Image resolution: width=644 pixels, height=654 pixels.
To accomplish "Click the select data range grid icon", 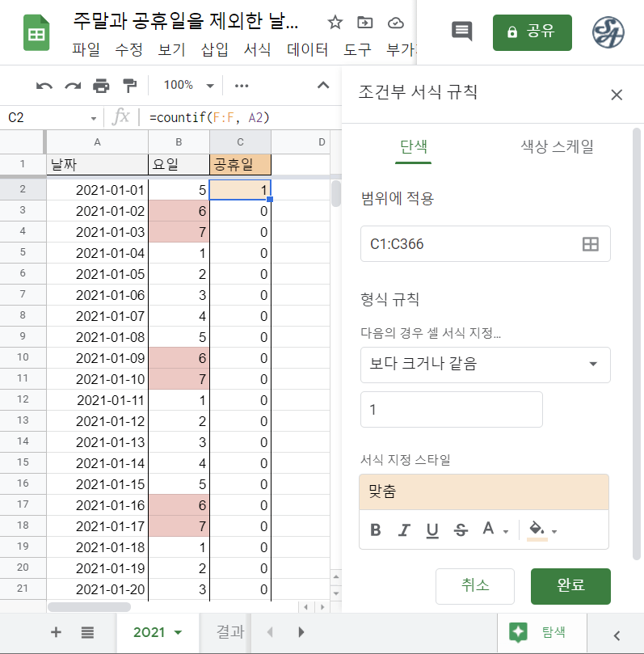I will click(x=591, y=244).
